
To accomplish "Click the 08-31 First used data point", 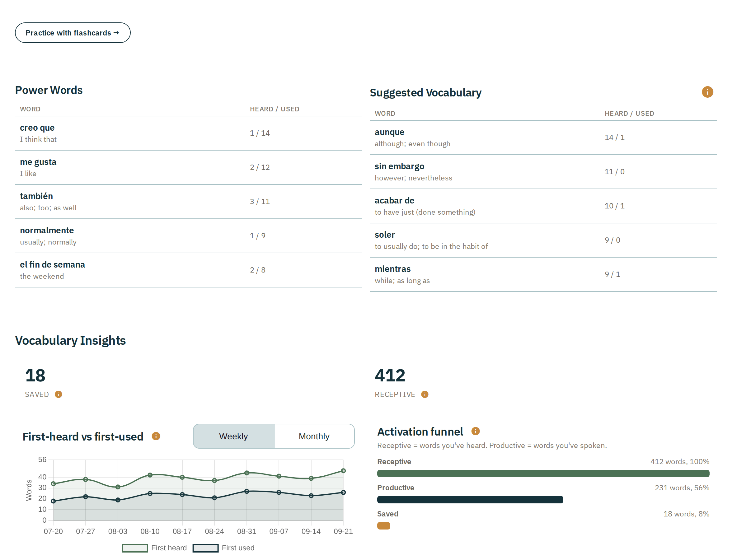I will pyautogui.click(x=246, y=491).
